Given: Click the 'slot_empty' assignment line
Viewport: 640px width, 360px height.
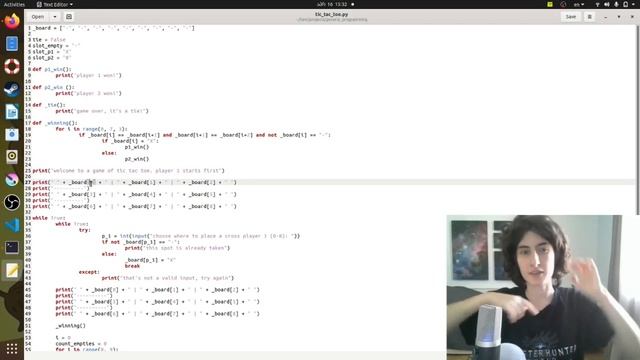Looking at the screenshot, I should pyautogui.click(x=56, y=46).
